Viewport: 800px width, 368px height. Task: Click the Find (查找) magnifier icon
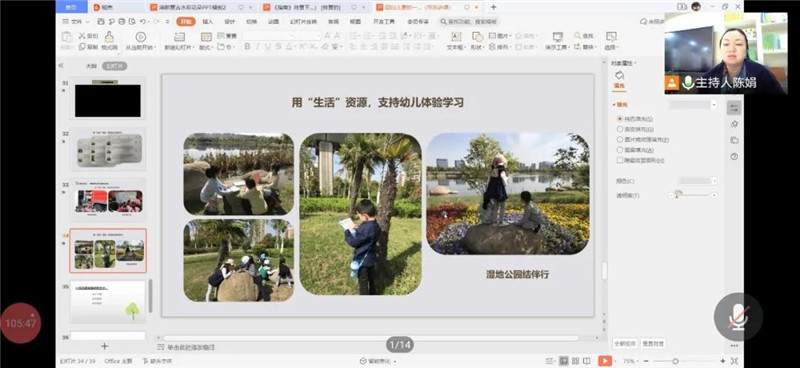pos(578,36)
